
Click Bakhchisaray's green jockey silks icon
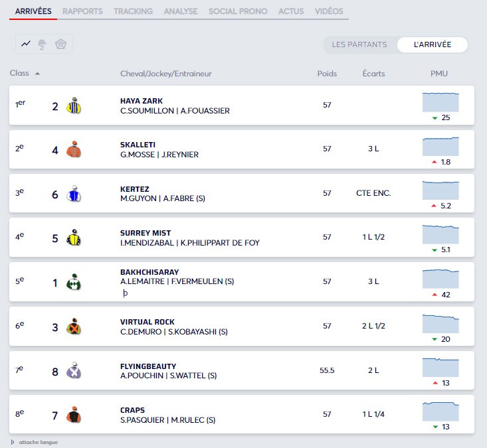73,283
